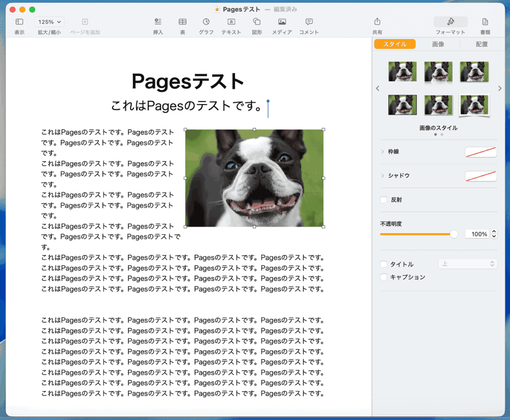Click the 共有 share icon

click(x=378, y=22)
